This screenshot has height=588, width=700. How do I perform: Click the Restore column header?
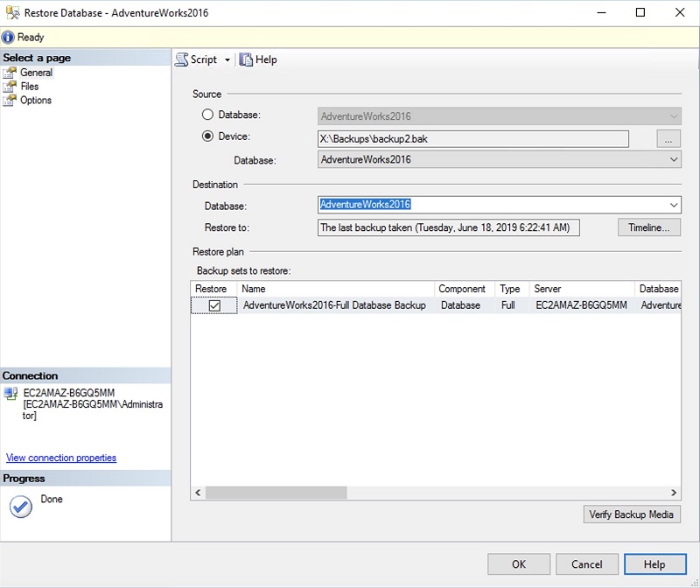point(213,289)
